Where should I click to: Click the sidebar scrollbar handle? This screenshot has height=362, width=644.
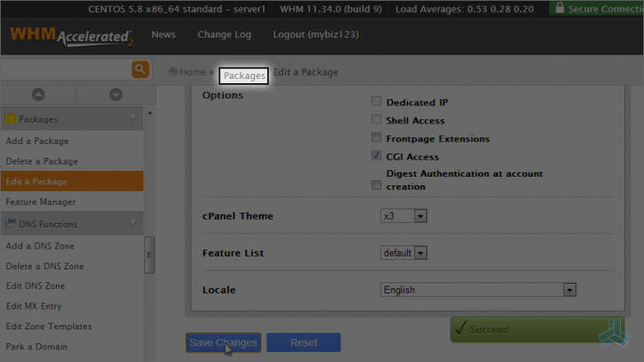point(149,255)
